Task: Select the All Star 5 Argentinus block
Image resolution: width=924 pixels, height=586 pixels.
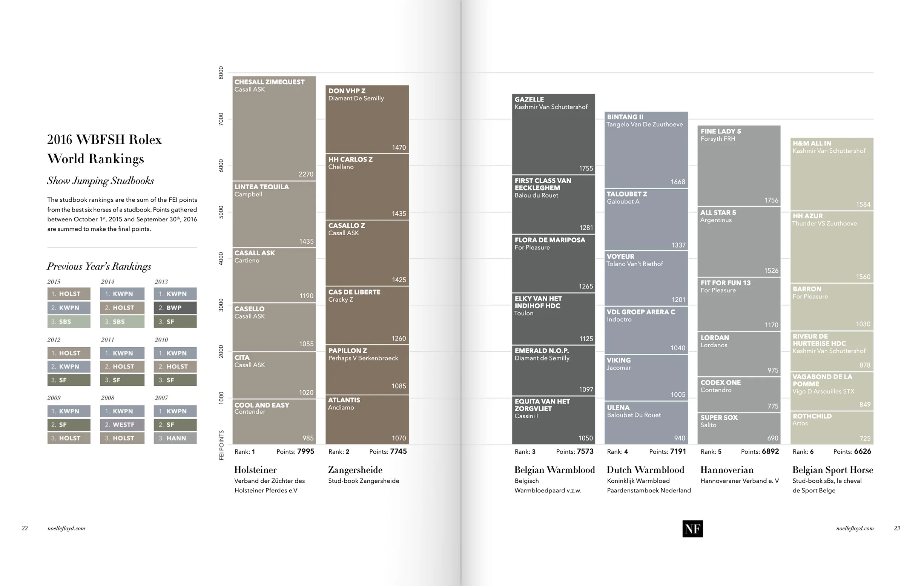Action: [x=739, y=242]
